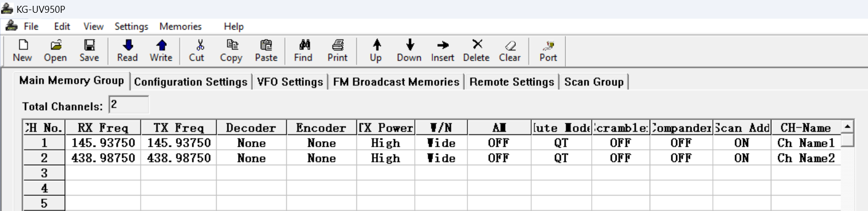Switch to Configuration Settings tab
Viewport: 868px width, 211px height.
point(191,82)
